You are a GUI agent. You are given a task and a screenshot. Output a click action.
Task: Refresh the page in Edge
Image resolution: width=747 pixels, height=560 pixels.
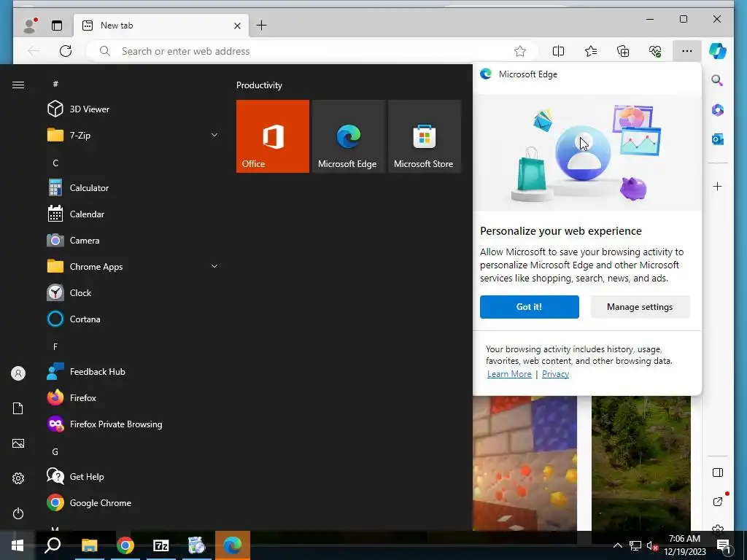click(x=66, y=51)
